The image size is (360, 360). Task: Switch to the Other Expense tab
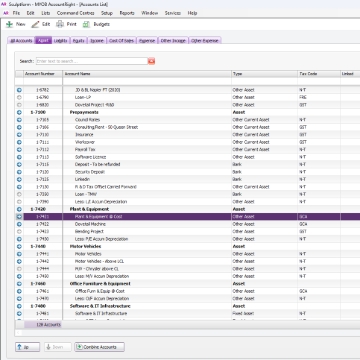coord(205,41)
